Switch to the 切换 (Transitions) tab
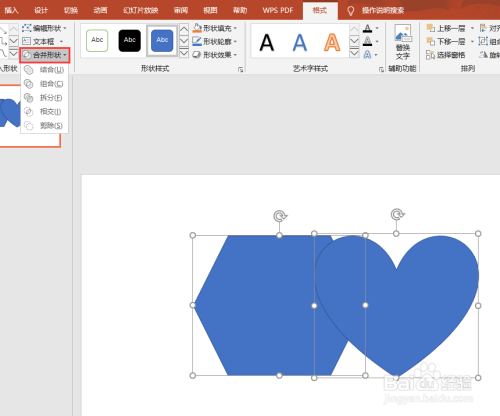Viewport: 500px width, 416px height. pos(71,10)
